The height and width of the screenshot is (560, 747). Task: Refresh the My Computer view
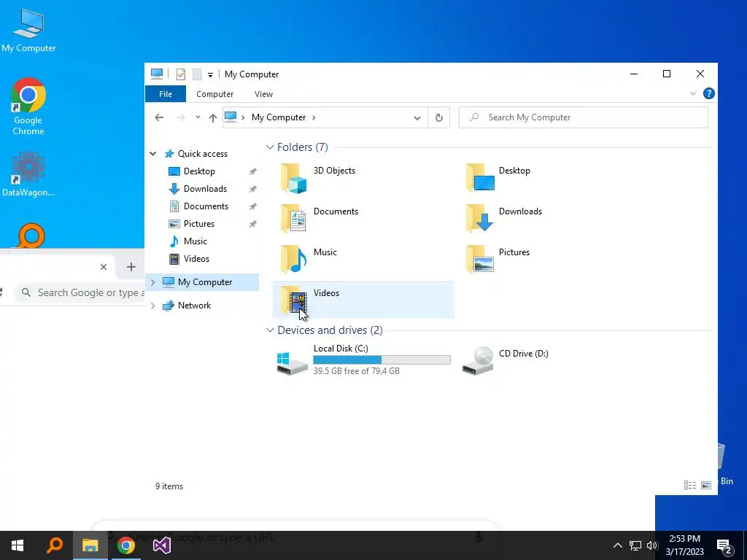[438, 117]
